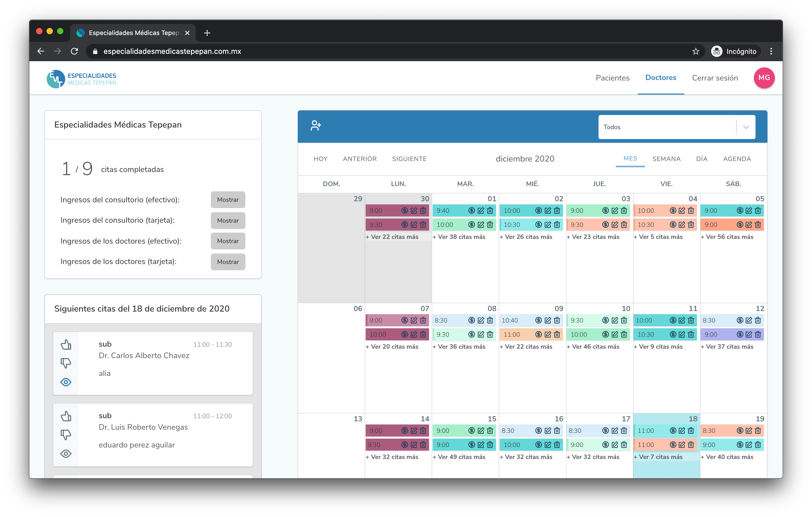Viewport: 812px width, 517px height.
Task: Expand '+ Ver 7 citas más' on December 18
Action: (x=658, y=457)
